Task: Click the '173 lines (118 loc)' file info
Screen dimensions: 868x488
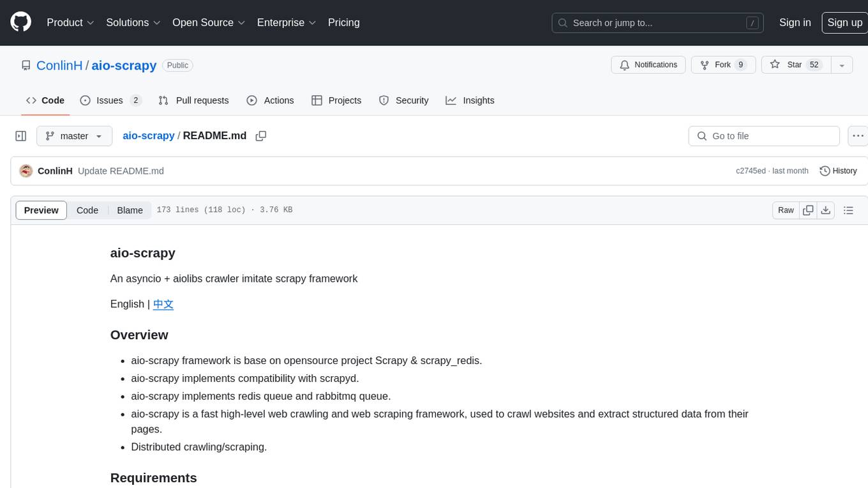Action: 201,210
